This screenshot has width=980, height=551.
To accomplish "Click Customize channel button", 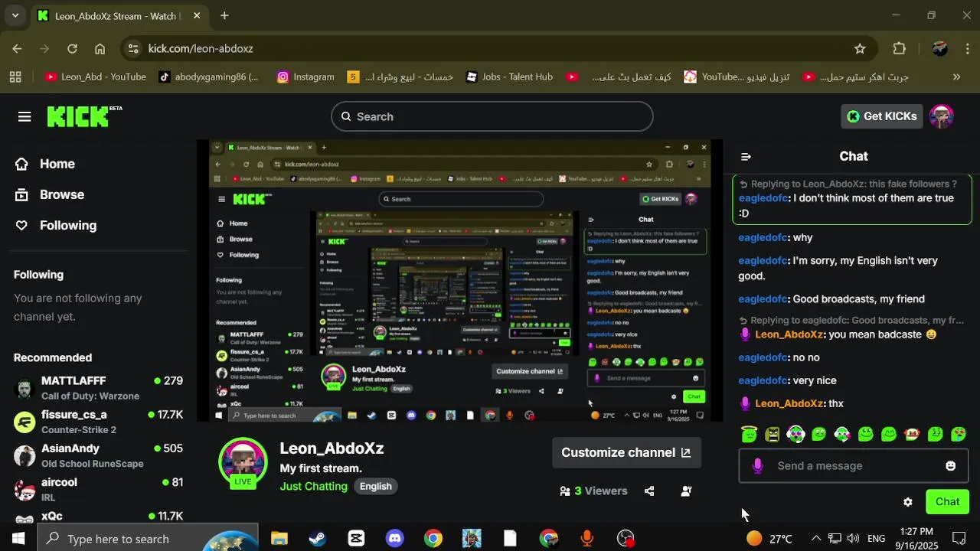I will pos(626,452).
